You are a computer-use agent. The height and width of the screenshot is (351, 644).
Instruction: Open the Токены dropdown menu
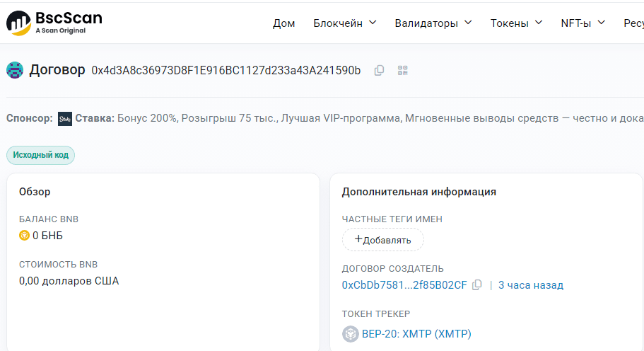click(x=516, y=23)
